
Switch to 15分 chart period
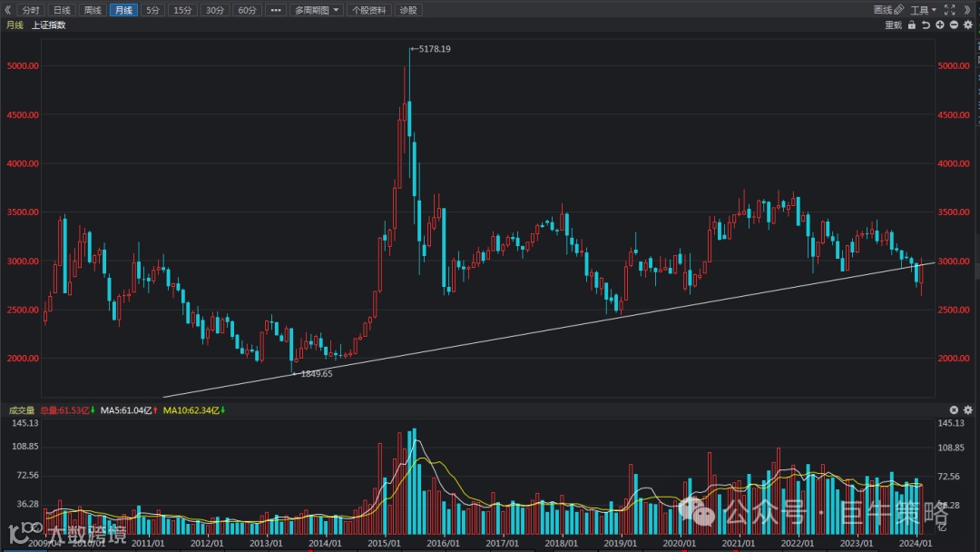[x=182, y=10]
